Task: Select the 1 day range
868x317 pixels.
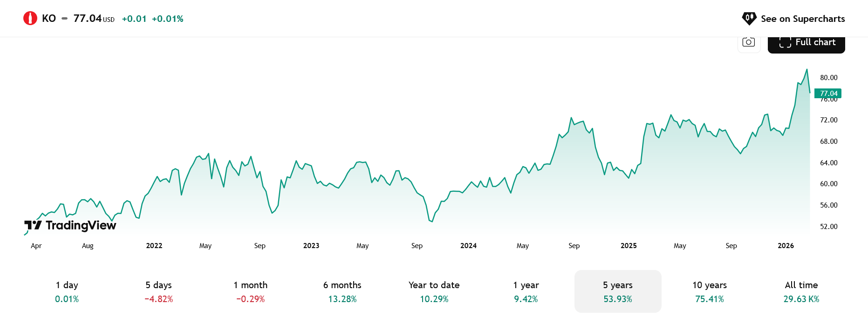Action: coord(67,291)
